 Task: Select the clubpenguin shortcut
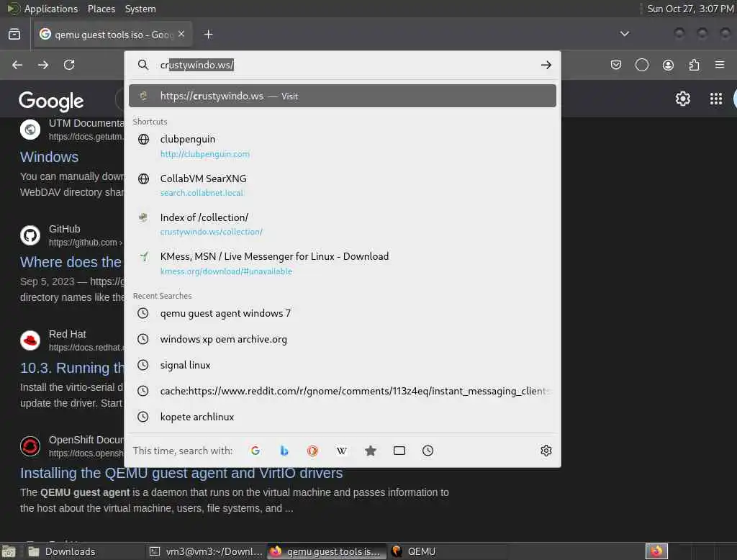(x=342, y=146)
